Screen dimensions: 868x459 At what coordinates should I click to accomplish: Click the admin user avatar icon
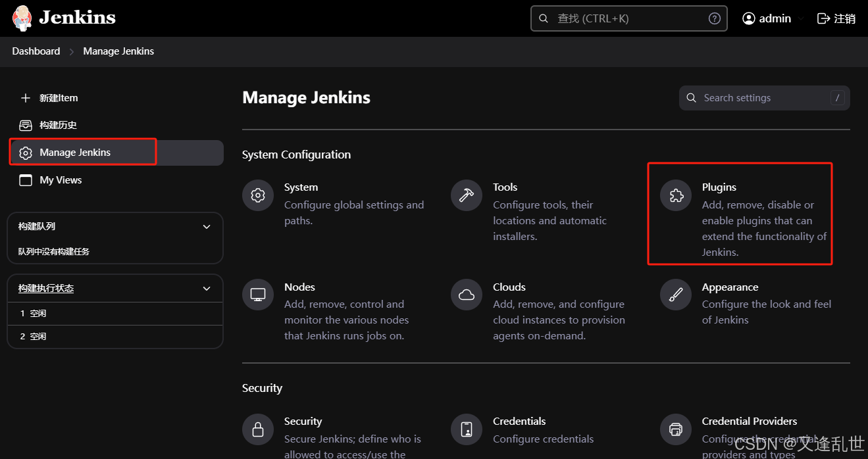tap(748, 18)
